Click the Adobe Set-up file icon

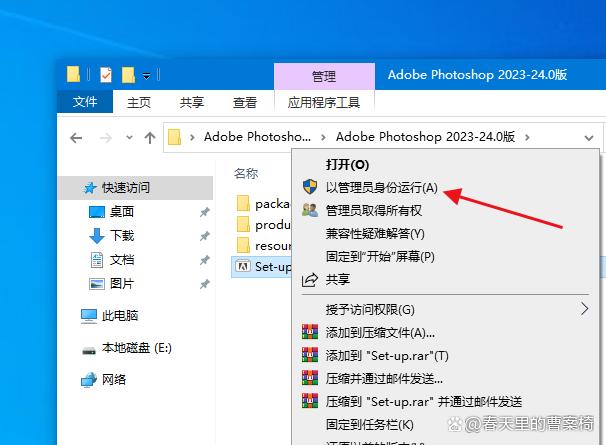pos(243,266)
